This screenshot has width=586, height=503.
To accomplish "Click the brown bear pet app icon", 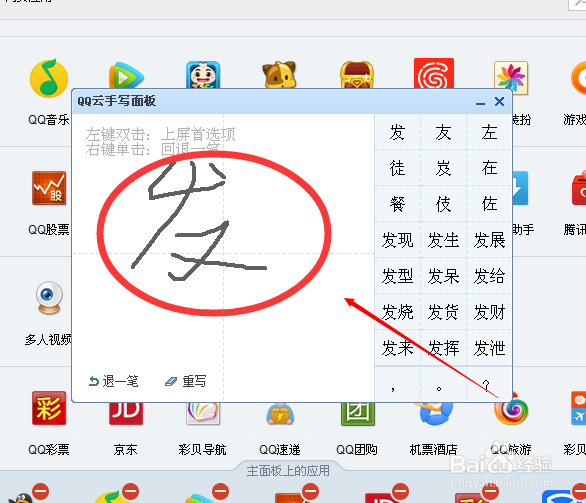I will [280, 75].
